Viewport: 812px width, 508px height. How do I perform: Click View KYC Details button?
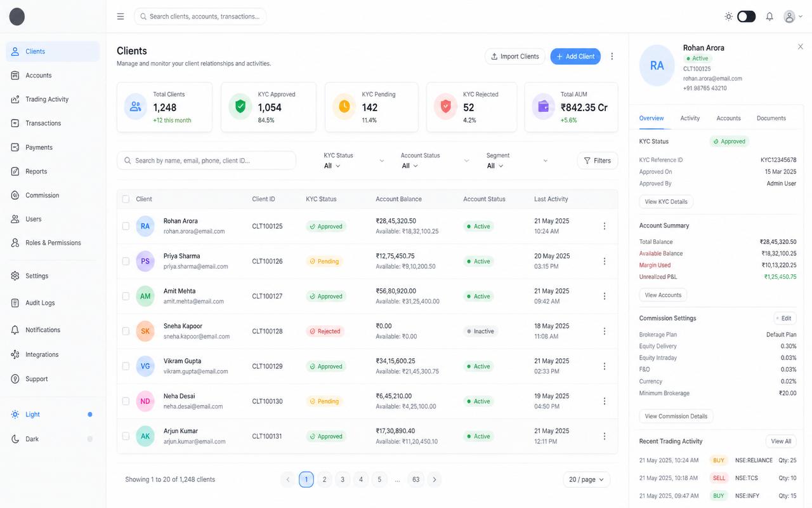tap(666, 201)
